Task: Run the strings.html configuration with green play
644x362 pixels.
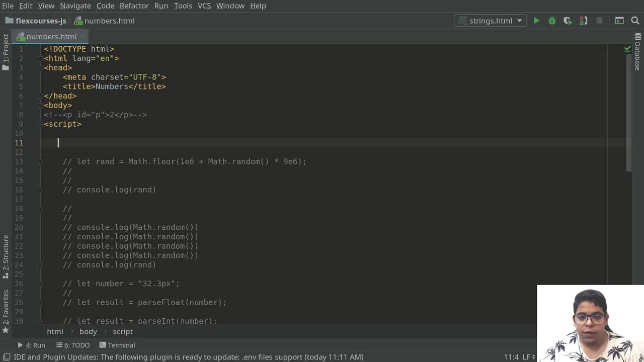Action: point(536,21)
